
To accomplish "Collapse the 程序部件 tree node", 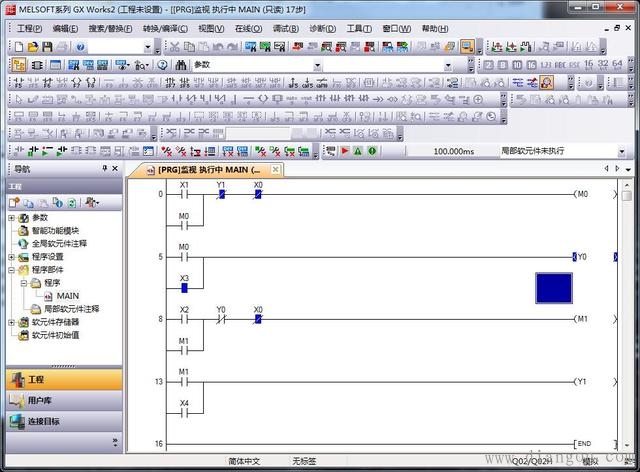I will (12, 270).
